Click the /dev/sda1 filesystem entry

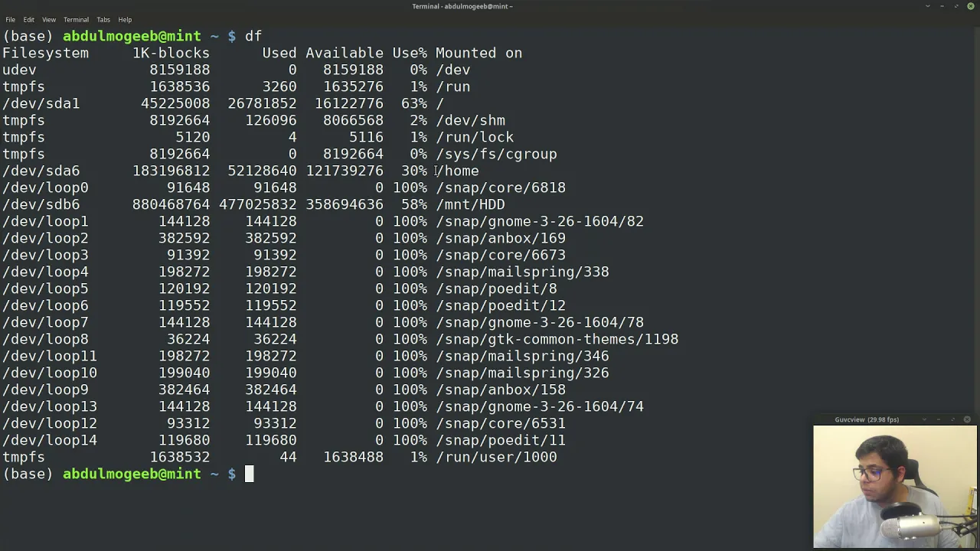pos(41,103)
